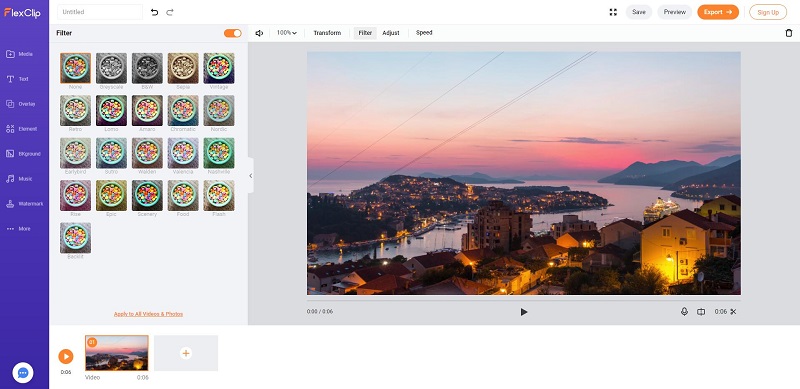The width and height of the screenshot is (800, 389).
Task: Toggle the Filter on/off switch
Action: (233, 33)
